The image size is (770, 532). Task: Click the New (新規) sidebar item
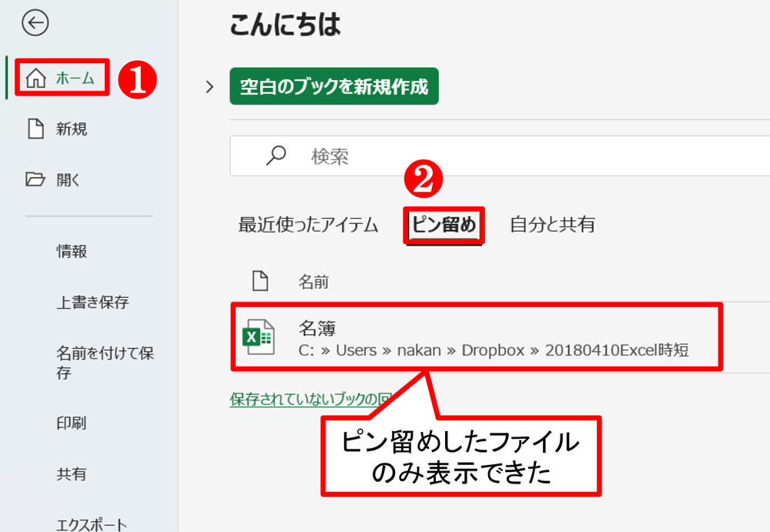pos(58,129)
